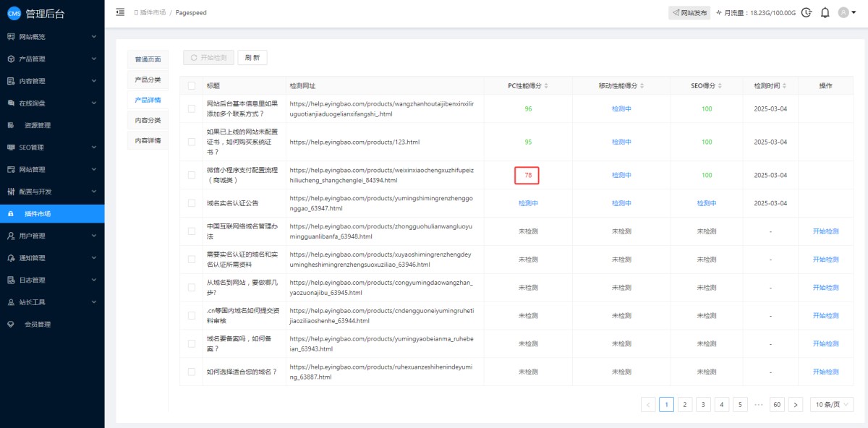The image size is (868, 428).
Task: Switch to the 内容详情 tab
Action: tap(148, 140)
